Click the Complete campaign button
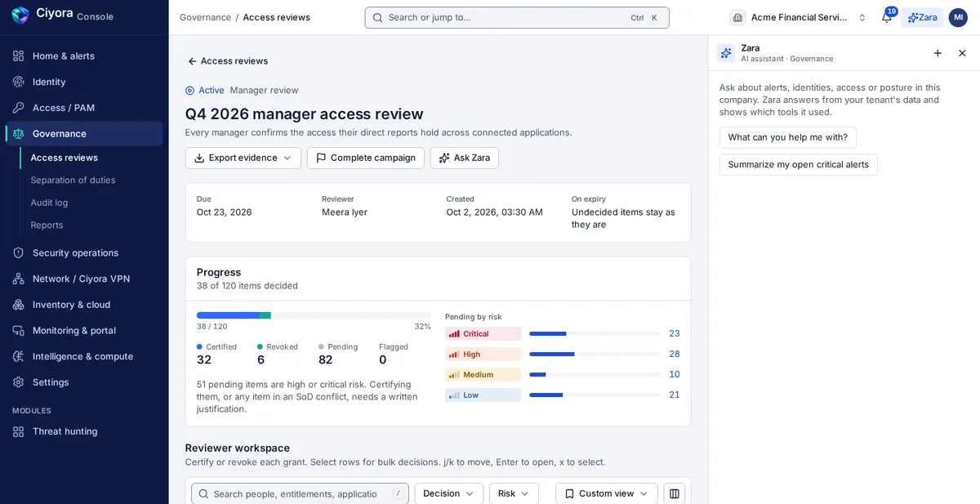This screenshot has height=504, width=980. [366, 158]
